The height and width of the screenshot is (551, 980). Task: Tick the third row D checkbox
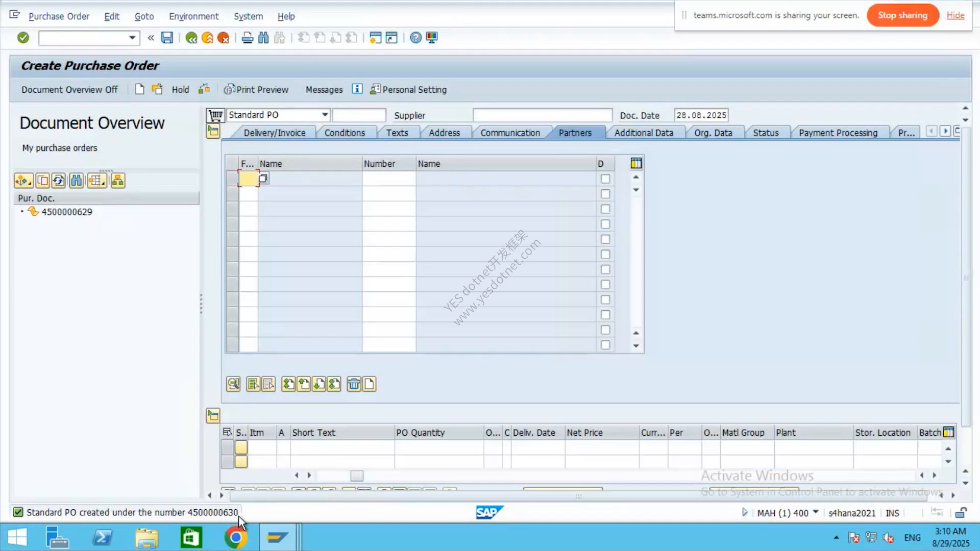coord(605,209)
